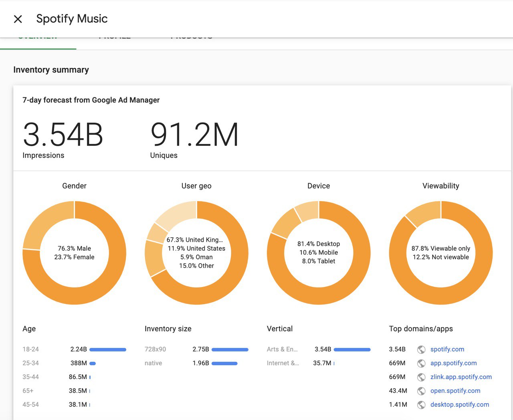Viewport: 513px width, 420px height.
Task: Click the globe icon beside spotify.com
Action: click(421, 349)
